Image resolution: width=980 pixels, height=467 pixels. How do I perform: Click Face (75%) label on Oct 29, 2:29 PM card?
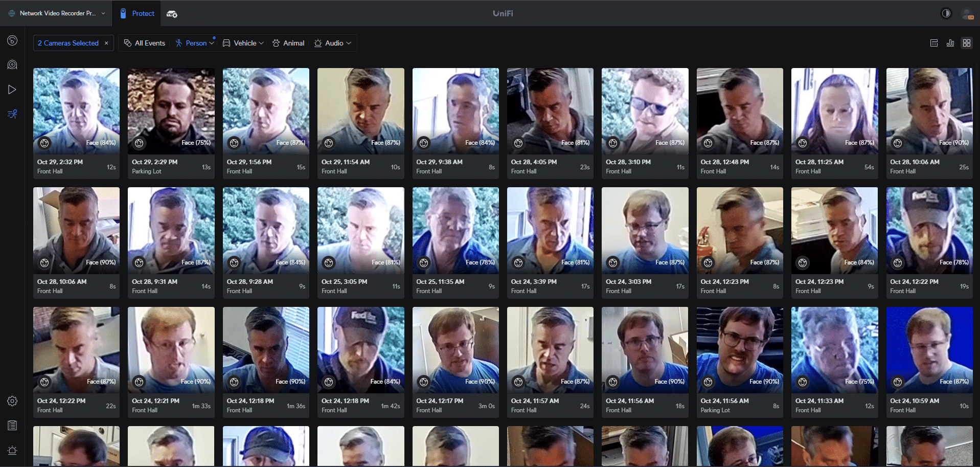click(x=196, y=143)
